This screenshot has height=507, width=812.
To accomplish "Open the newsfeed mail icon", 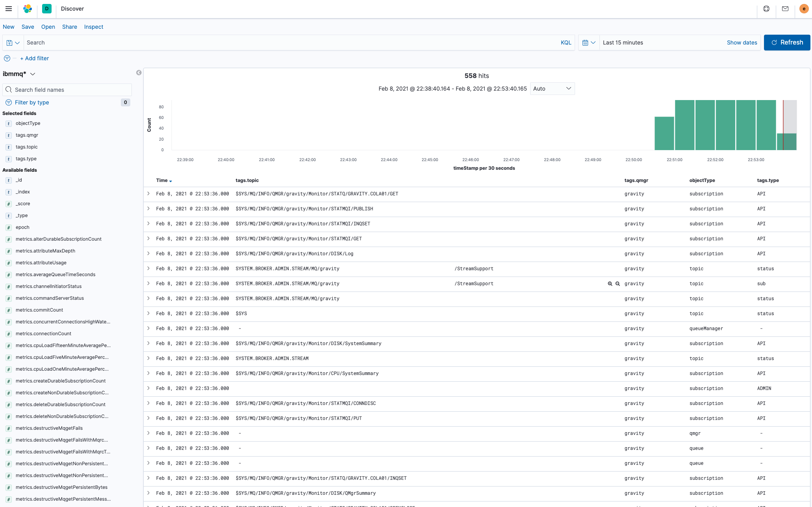I will click(785, 9).
